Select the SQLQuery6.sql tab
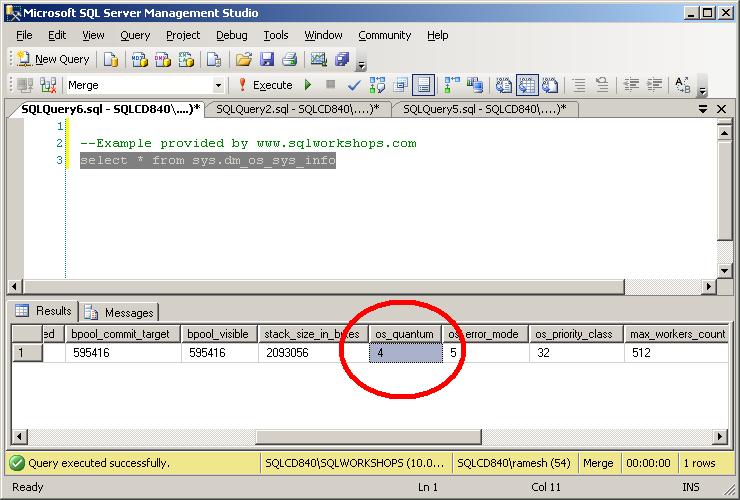Image resolution: width=740 pixels, height=500 pixels. [110, 110]
